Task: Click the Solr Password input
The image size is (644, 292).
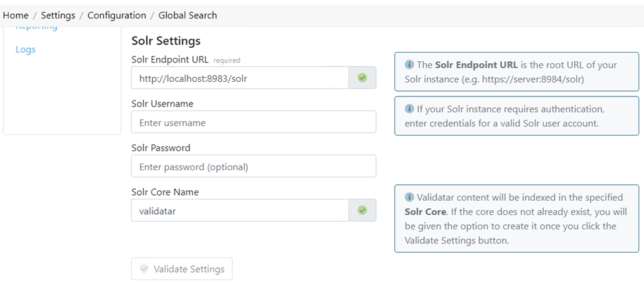Action: pyautogui.click(x=254, y=166)
